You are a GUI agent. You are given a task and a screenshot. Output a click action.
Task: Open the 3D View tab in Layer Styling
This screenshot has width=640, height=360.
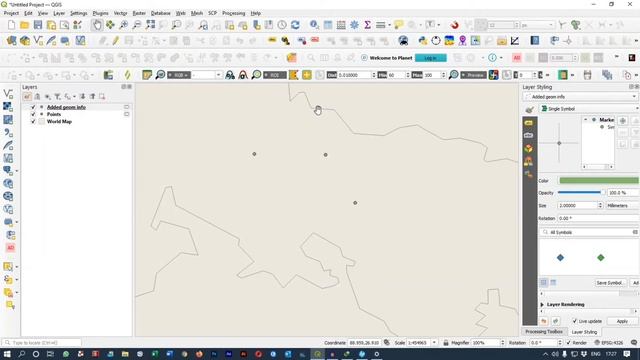pos(529,149)
